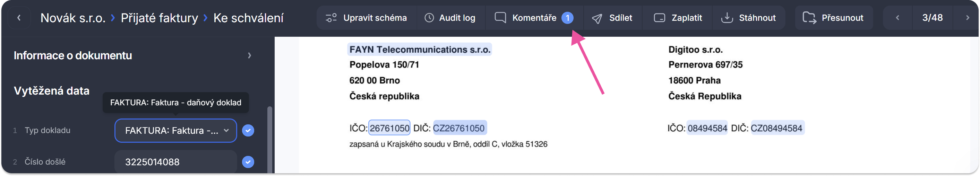
Task: Click the comment count badge on Komentáře
Action: [567, 18]
